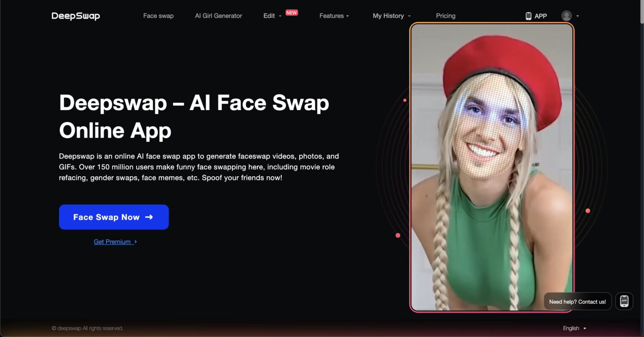Click the floating APP download icon
The height and width of the screenshot is (337, 644).
pyautogui.click(x=624, y=301)
